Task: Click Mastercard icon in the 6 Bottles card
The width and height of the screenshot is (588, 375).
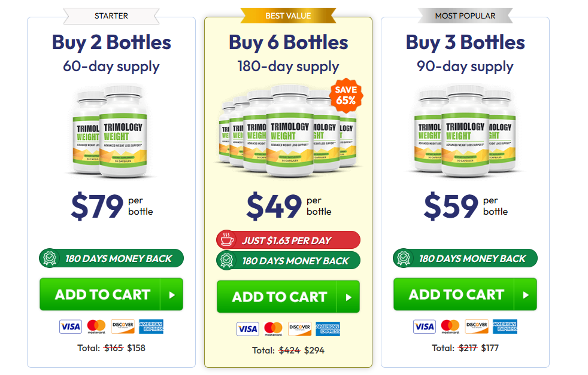Action: (274, 329)
